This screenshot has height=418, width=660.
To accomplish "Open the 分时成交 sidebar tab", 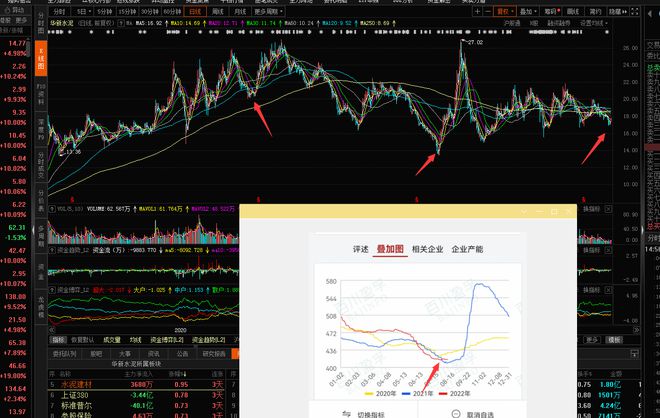I will tap(41, 165).
